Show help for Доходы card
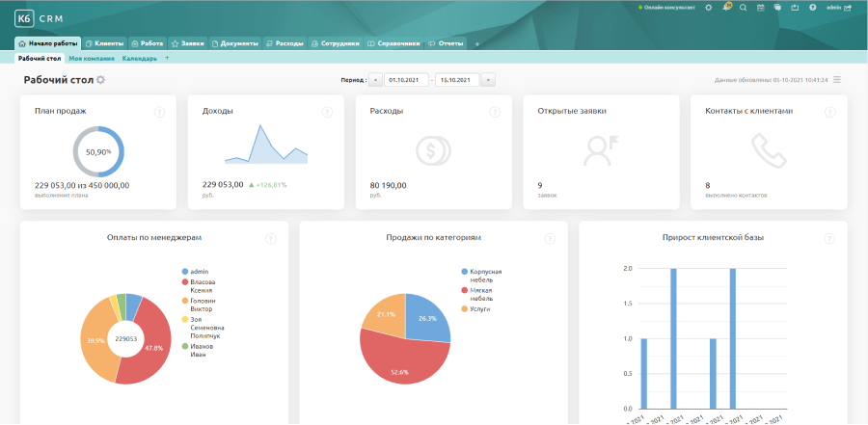The width and height of the screenshot is (868, 425). tap(327, 112)
